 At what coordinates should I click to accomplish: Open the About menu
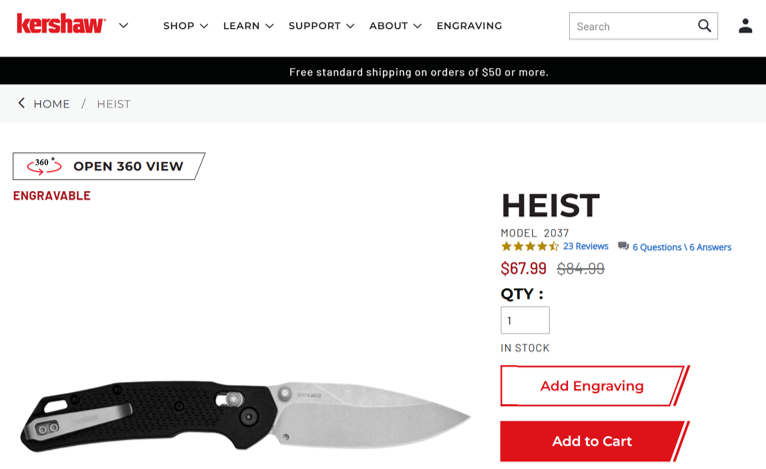click(x=395, y=26)
